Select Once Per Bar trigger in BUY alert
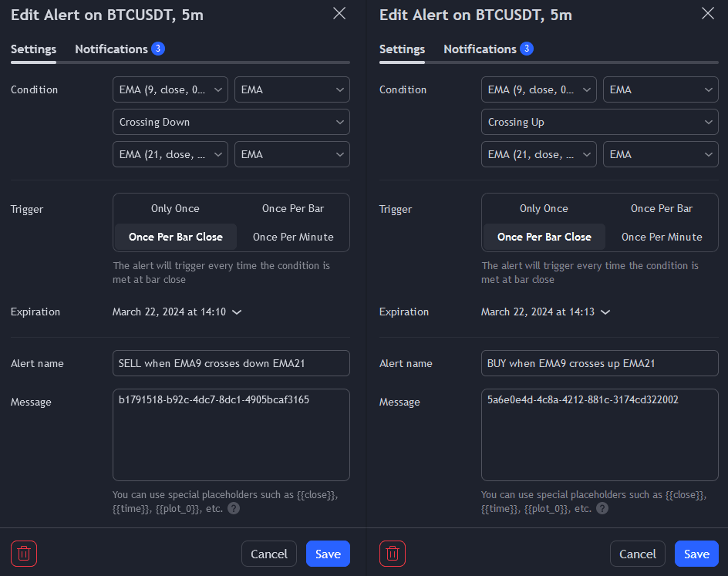 [x=662, y=208]
